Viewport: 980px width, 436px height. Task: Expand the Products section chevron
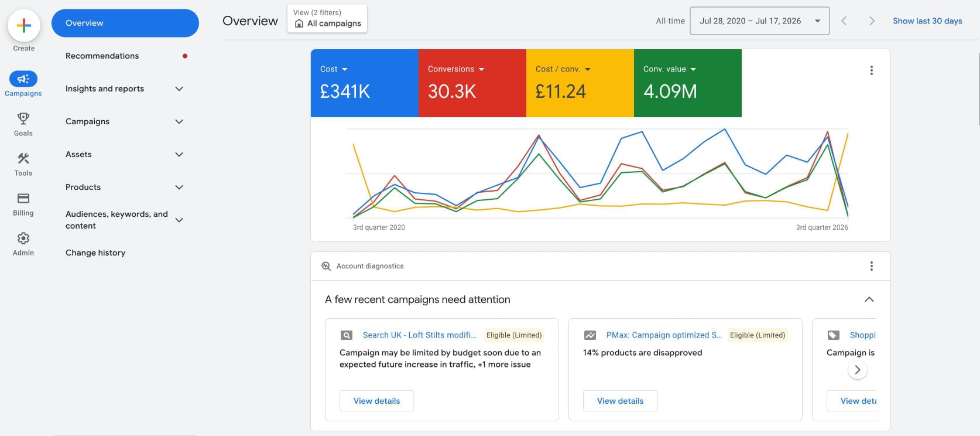tap(179, 188)
